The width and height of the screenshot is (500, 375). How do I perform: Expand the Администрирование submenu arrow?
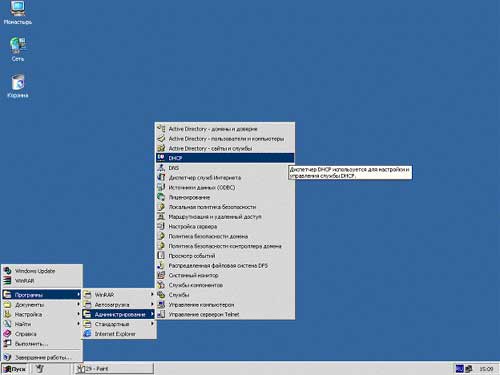click(152, 314)
